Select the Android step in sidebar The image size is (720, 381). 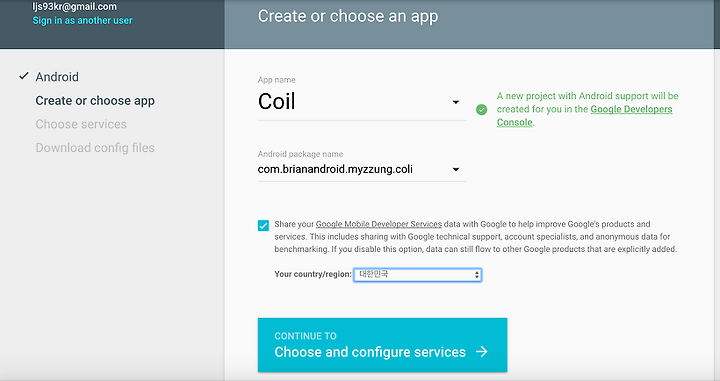(x=57, y=77)
